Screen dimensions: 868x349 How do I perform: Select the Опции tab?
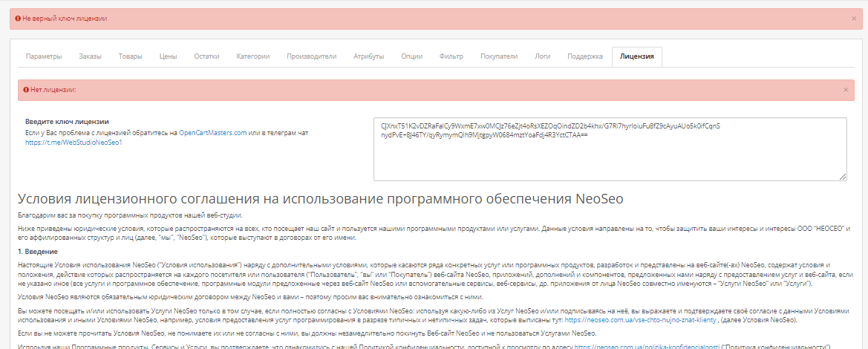[412, 56]
